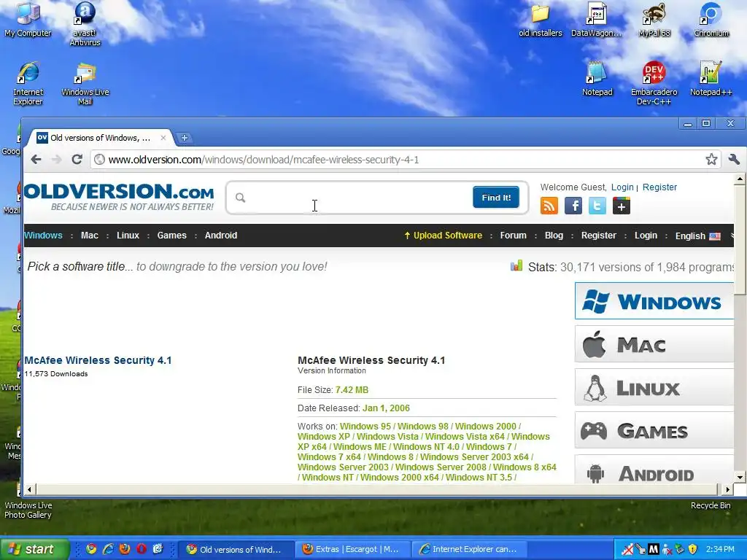Open My Computer desktop icon

click(28, 20)
